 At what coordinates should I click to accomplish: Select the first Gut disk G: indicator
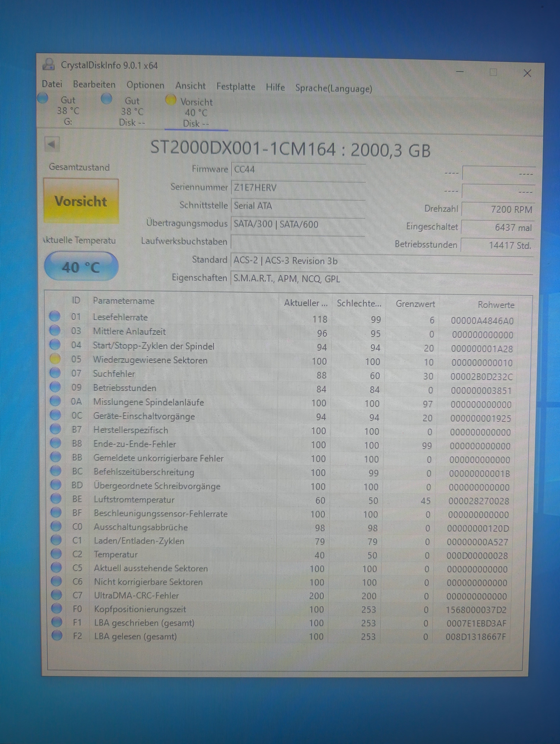43,98
